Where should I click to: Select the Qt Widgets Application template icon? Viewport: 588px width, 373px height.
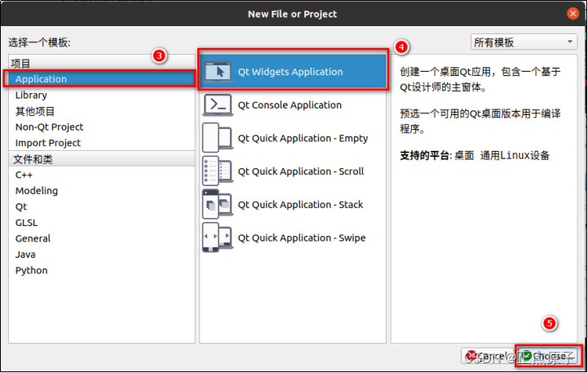pyautogui.click(x=218, y=71)
